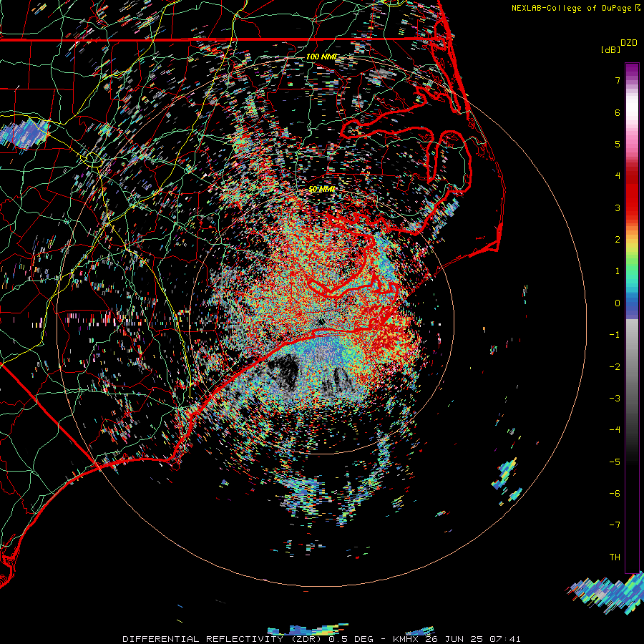Click the ZDR color scale bar
This screenshot has width=644, height=644.
point(632,318)
